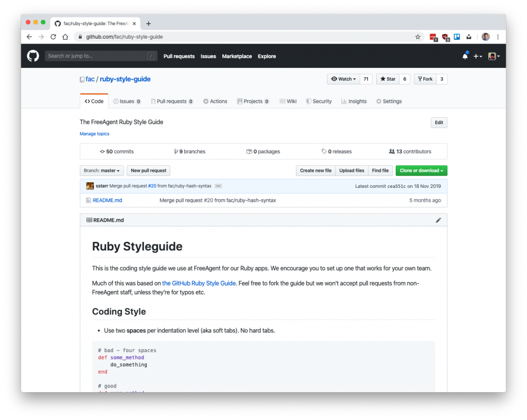Viewport: 527px width, 420px height.
Task: View the 50 commits history
Action: click(117, 151)
